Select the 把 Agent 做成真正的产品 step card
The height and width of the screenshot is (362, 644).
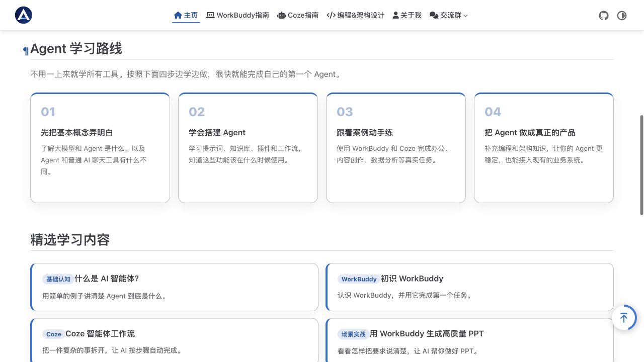pyautogui.click(x=544, y=148)
